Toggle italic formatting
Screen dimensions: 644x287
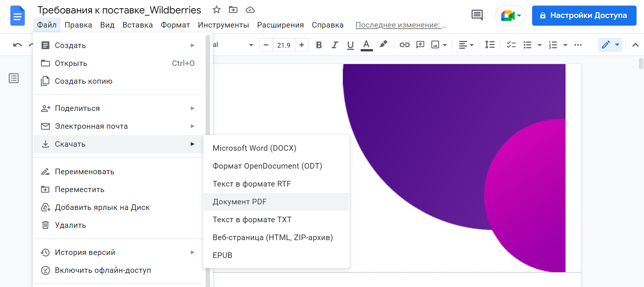(335, 45)
